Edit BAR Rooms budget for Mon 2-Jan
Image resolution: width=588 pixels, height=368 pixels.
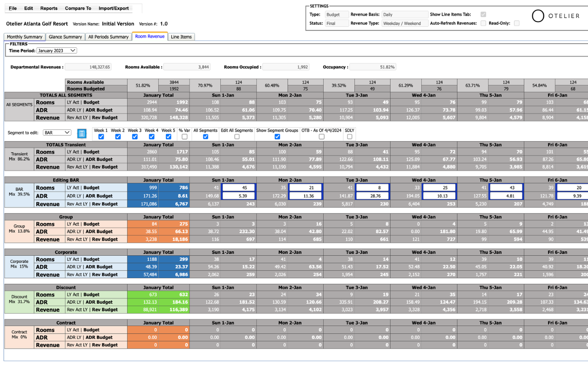305,188
